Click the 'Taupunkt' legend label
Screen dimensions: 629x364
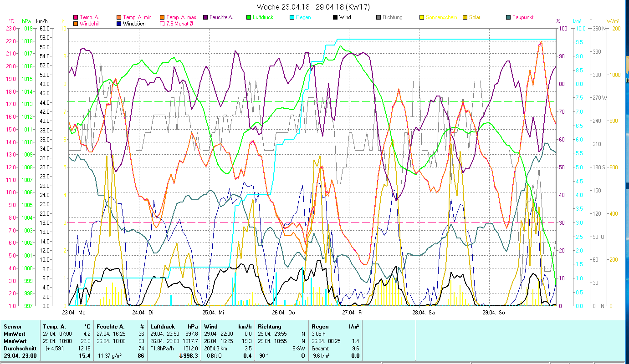coord(523,17)
